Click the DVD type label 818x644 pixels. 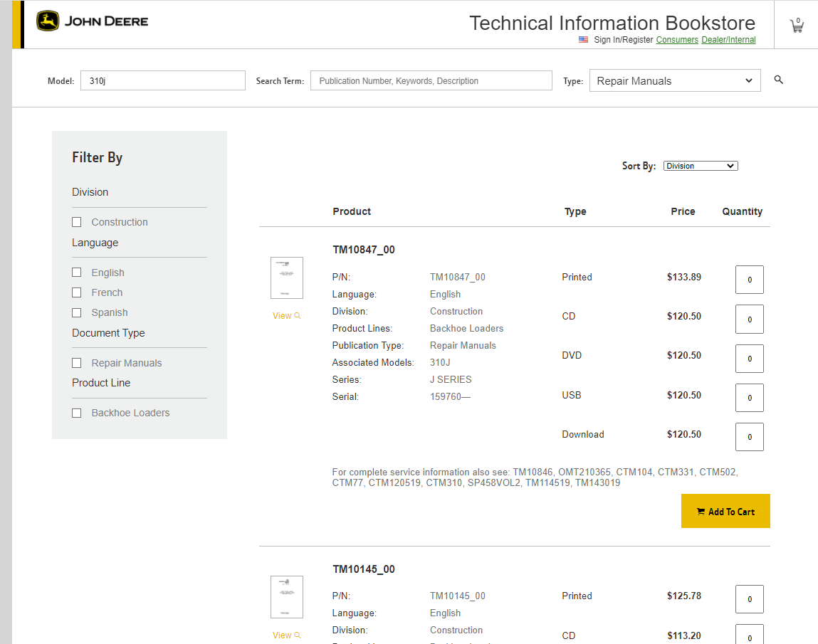[x=572, y=355]
